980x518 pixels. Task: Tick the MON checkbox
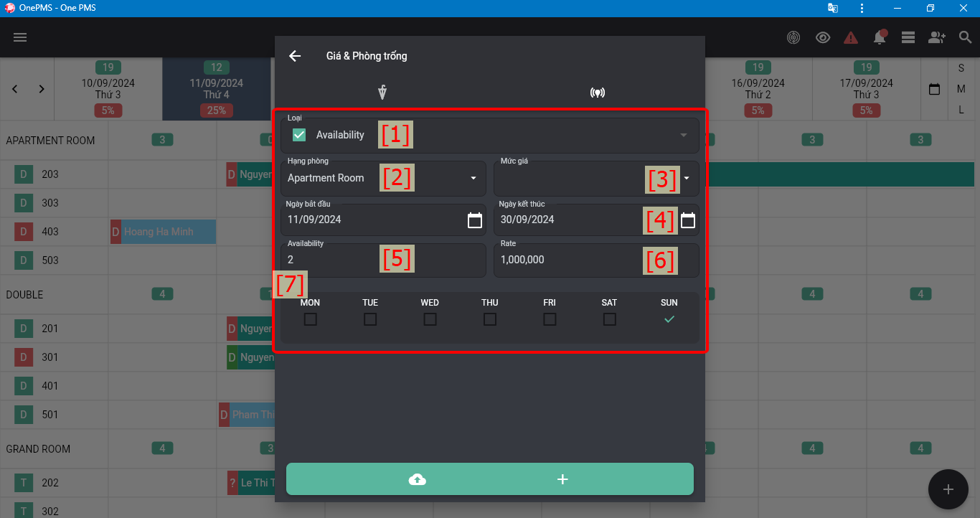tap(310, 319)
